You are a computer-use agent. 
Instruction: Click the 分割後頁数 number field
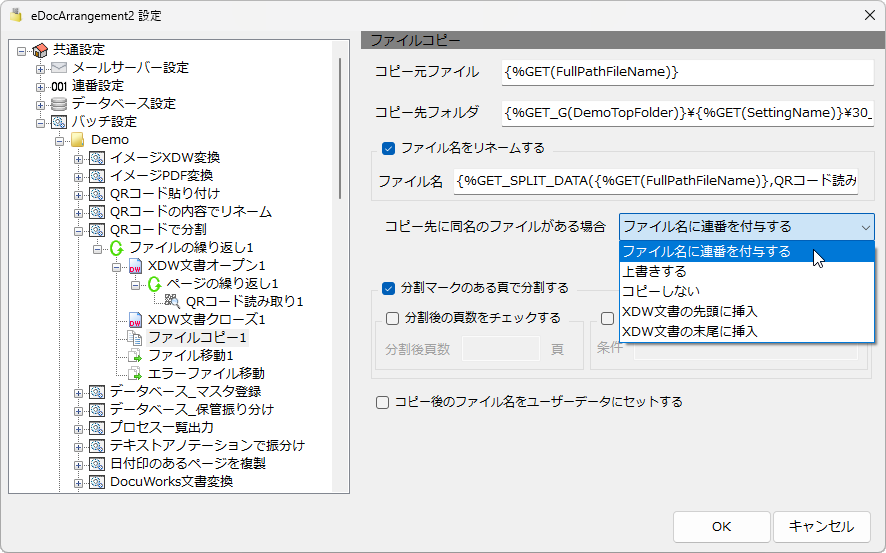coord(501,349)
